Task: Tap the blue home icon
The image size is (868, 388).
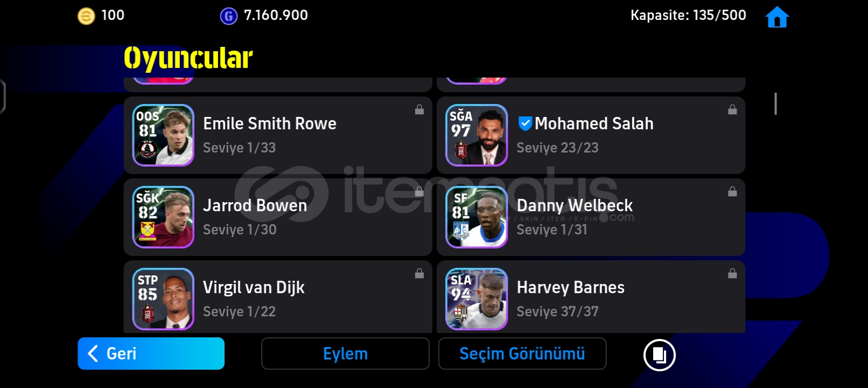Action: click(x=777, y=17)
